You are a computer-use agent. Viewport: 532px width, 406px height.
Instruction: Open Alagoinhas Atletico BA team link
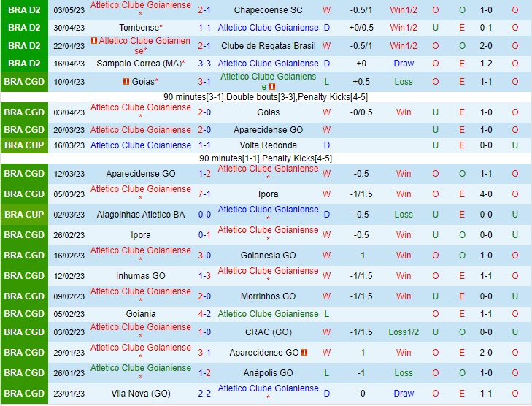(140, 215)
